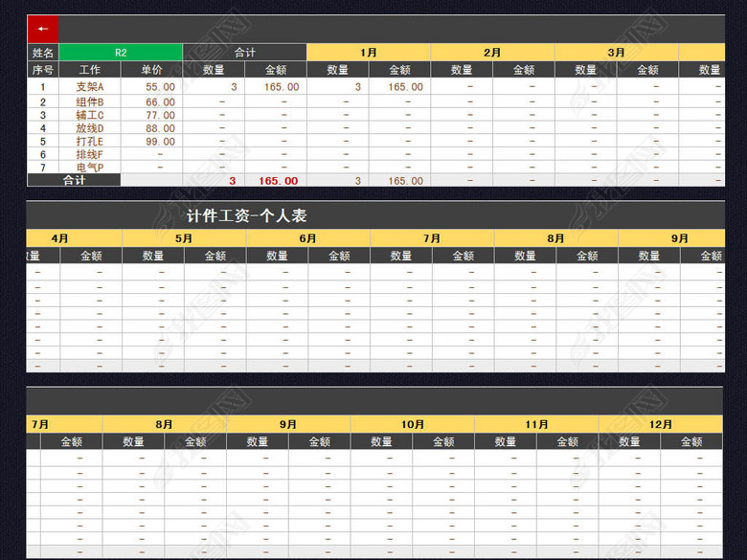Click the 电气P work item cell
747x560 pixels.
pos(90,168)
